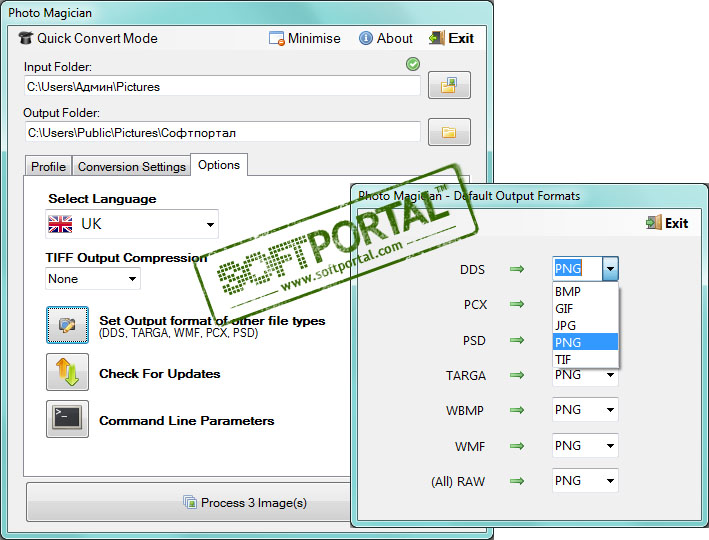Open the TIFF Output Compression dropdown
Screen dimensions: 709x540
click(x=93, y=279)
